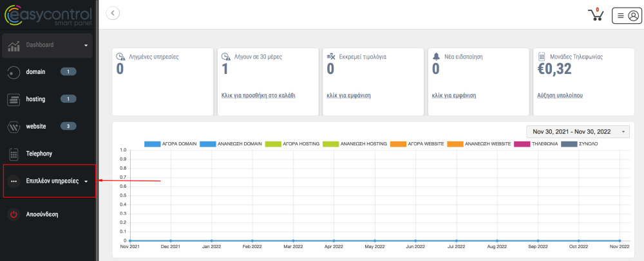Click the Κλικ για προσθήκη στο καλάθι link
644x261 pixels.
258,96
